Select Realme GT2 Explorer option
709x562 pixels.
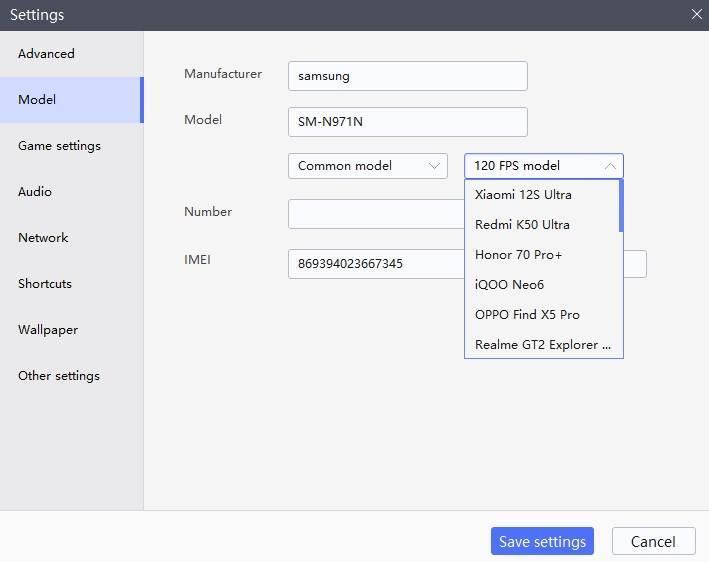542,345
